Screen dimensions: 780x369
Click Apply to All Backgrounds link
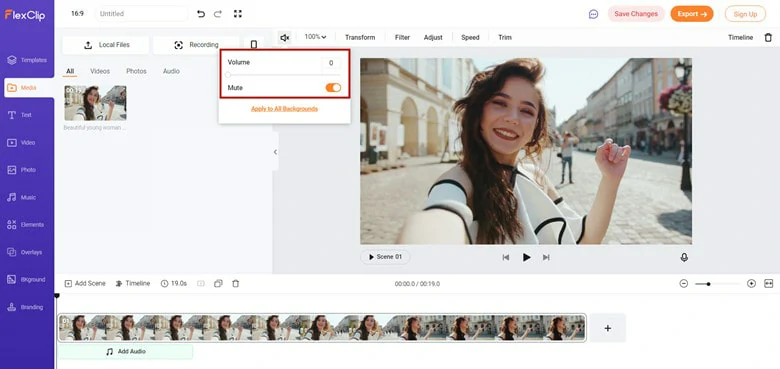point(285,109)
